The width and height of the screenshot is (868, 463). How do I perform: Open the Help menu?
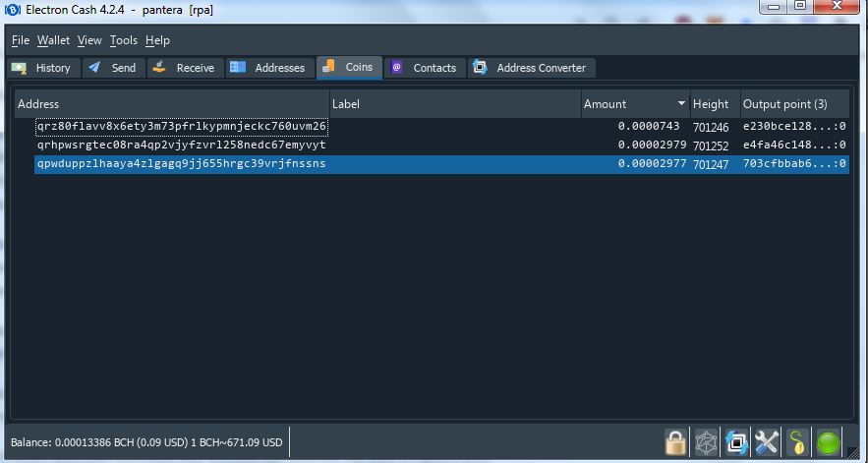pos(157,40)
